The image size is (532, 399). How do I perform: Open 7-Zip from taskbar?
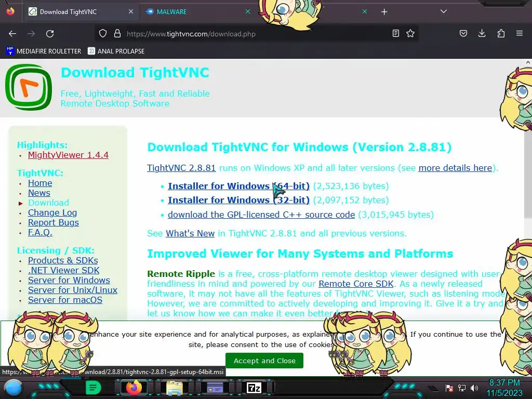click(255, 388)
